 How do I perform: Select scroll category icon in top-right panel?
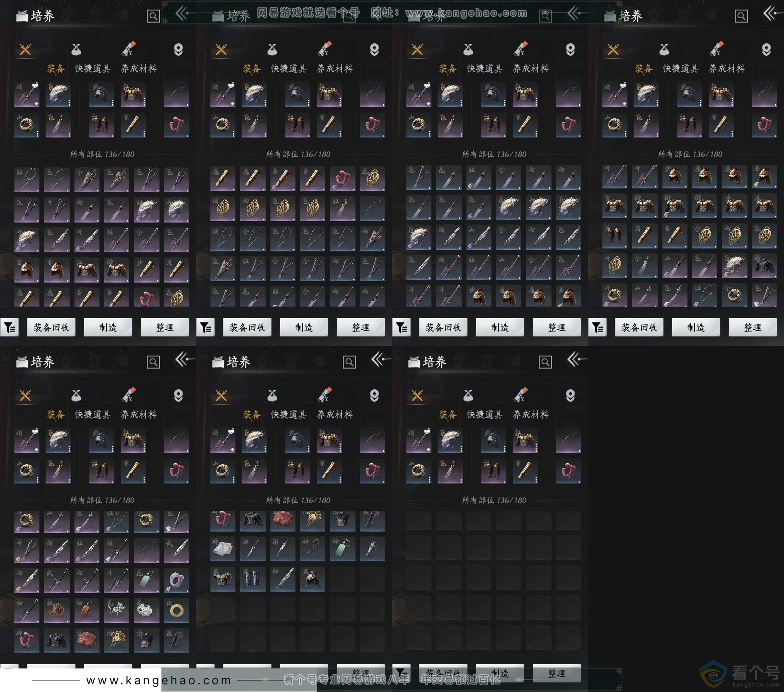(x=716, y=49)
